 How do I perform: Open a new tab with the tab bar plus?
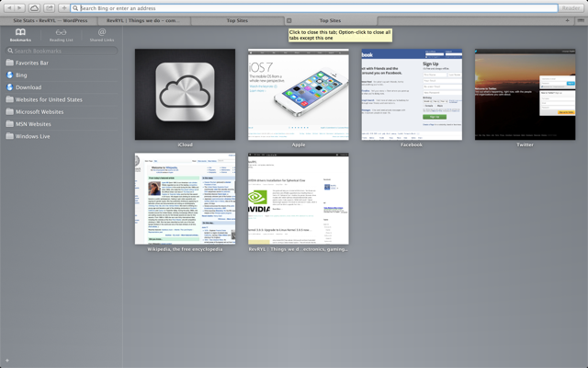tap(568, 20)
